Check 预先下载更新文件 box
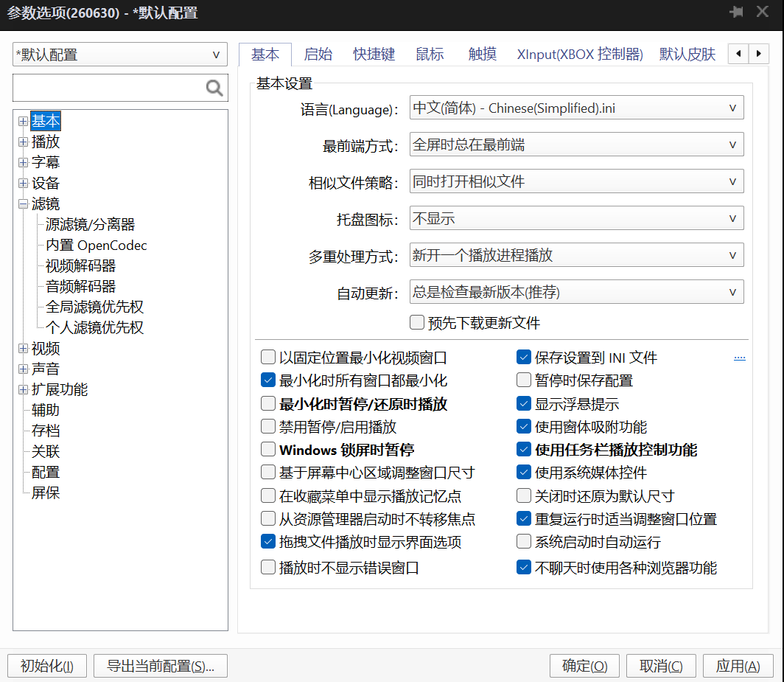The image size is (784, 682). (x=417, y=322)
